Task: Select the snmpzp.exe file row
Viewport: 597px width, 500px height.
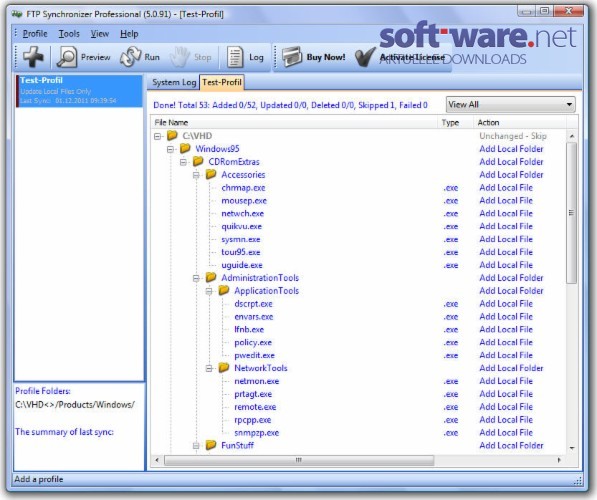Action: pos(358,433)
